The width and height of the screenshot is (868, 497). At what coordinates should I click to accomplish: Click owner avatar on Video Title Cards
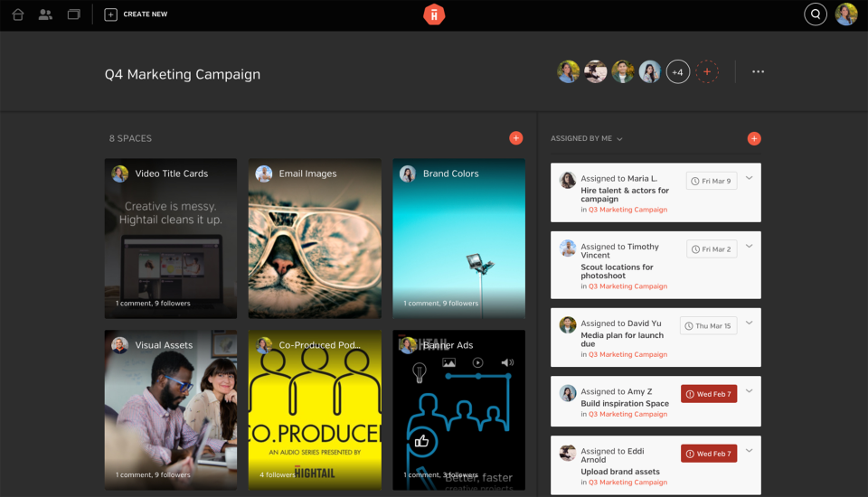pos(119,173)
